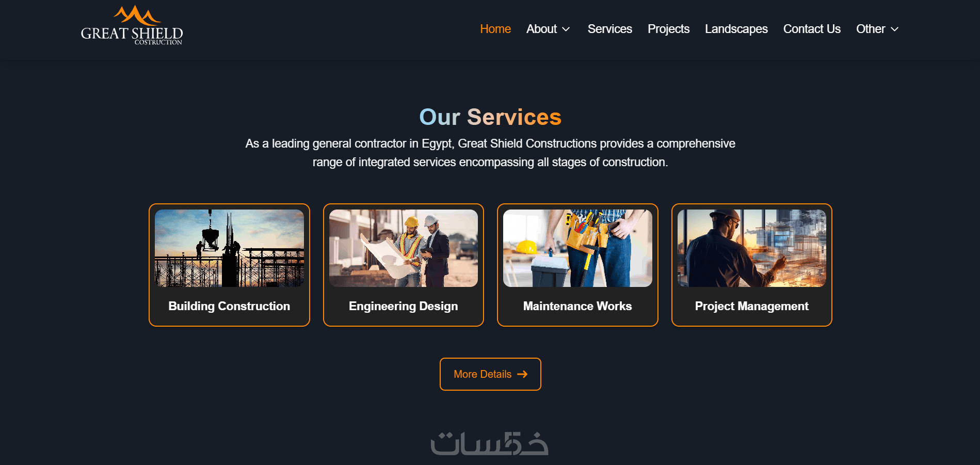Expand the About dropdown chevron

pos(566,29)
